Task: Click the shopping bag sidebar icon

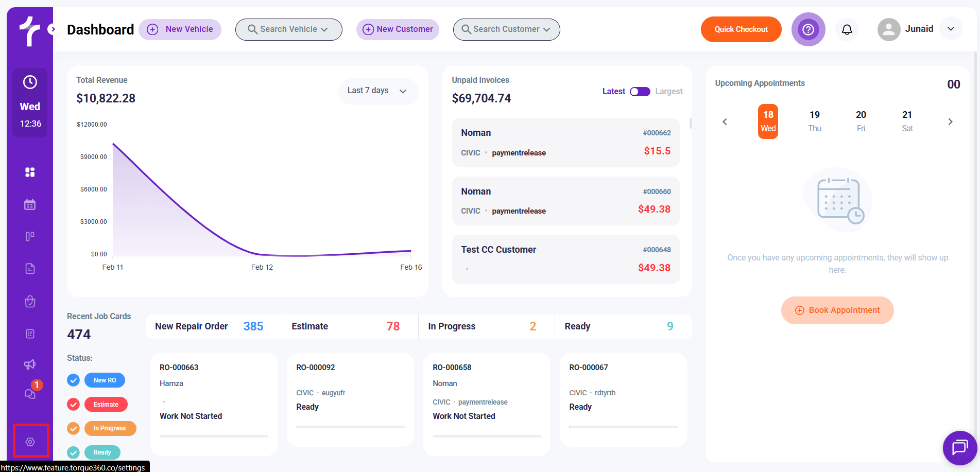Action: coord(30,301)
